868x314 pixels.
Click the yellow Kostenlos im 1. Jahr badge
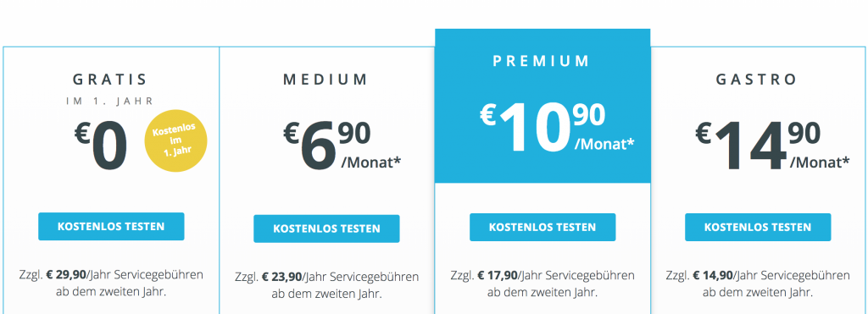176,140
